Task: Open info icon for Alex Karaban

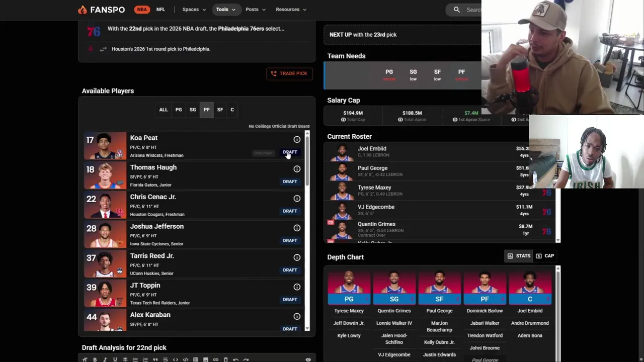Action: [x=297, y=316]
